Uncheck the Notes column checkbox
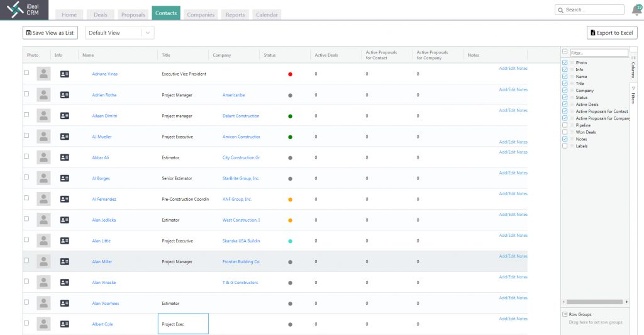Image resolution: width=644 pixels, height=335 pixels. click(565, 139)
